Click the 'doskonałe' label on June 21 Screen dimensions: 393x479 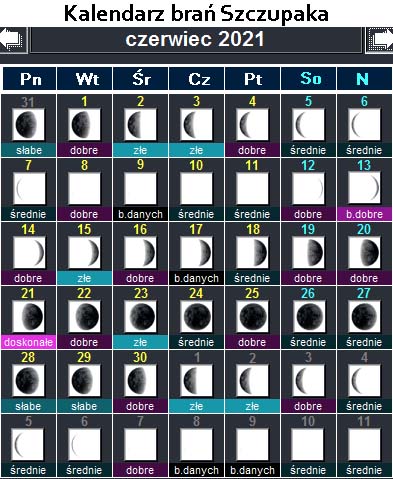click(29, 342)
